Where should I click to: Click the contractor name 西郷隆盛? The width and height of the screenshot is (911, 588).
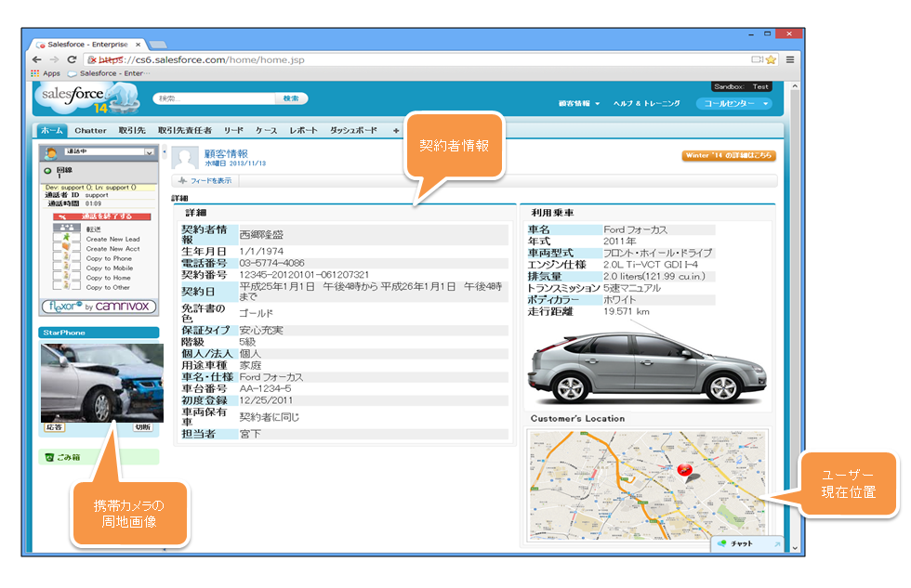pyautogui.click(x=261, y=234)
